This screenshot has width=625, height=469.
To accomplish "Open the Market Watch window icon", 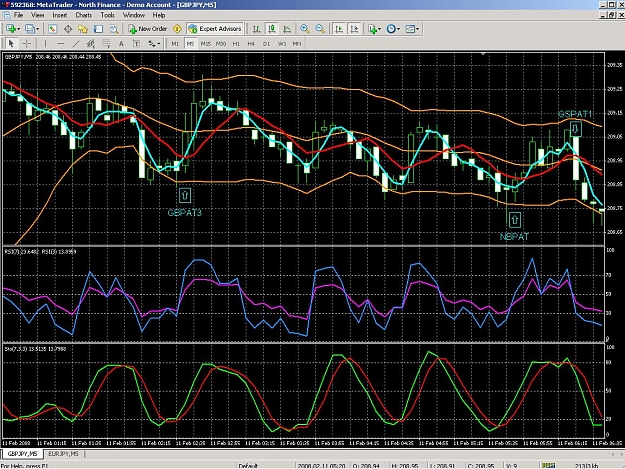I will click(52, 29).
